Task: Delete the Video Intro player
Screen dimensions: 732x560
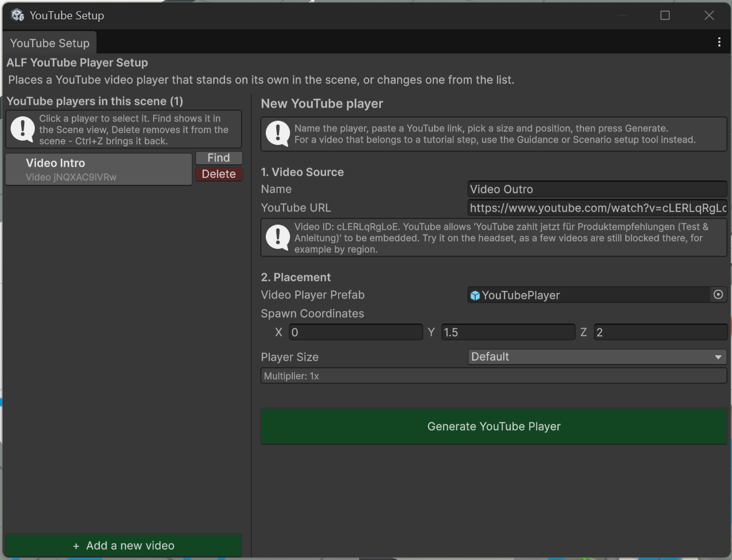Action: click(218, 174)
